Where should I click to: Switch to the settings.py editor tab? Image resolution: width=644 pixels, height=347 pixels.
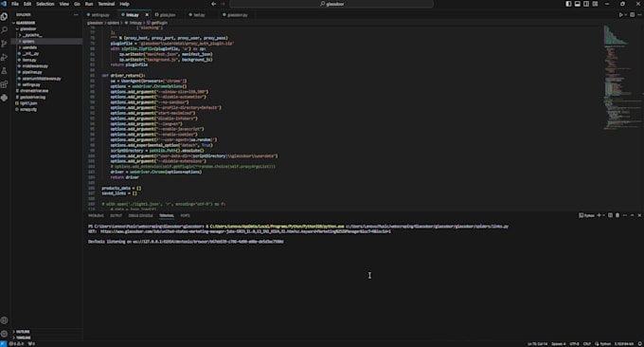pos(99,15)
